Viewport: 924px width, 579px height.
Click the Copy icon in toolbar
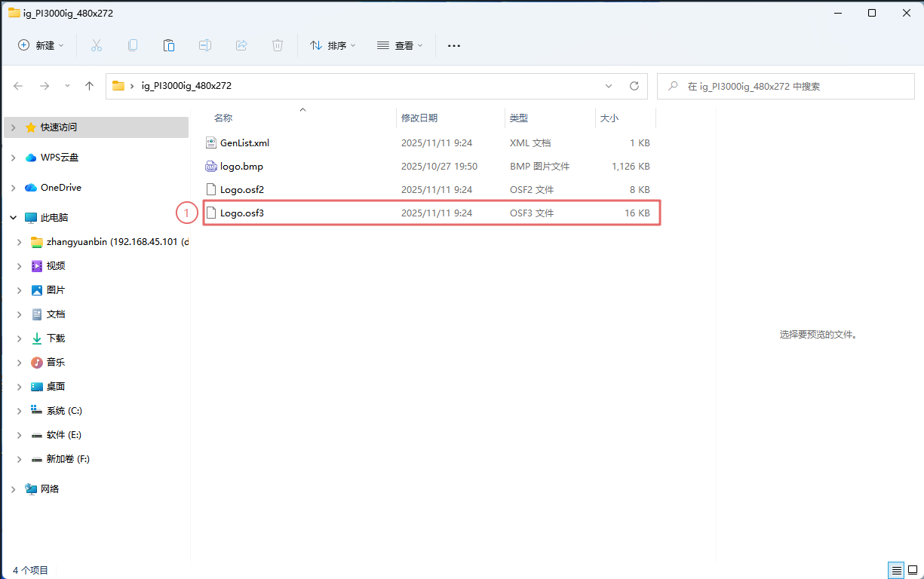(133, 45)
